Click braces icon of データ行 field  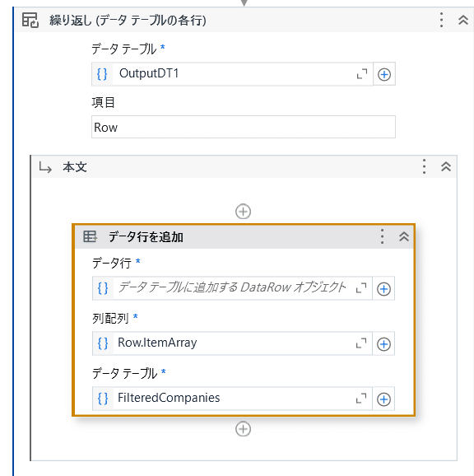pyautogui.click(x=103, y=288)
